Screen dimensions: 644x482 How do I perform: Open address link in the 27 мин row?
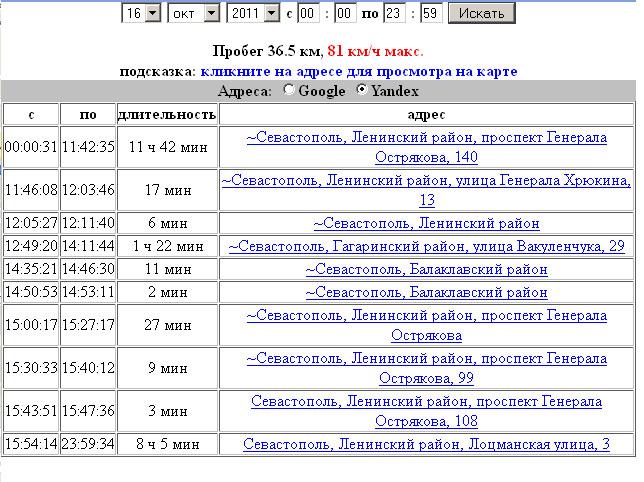tap(426, 325)
